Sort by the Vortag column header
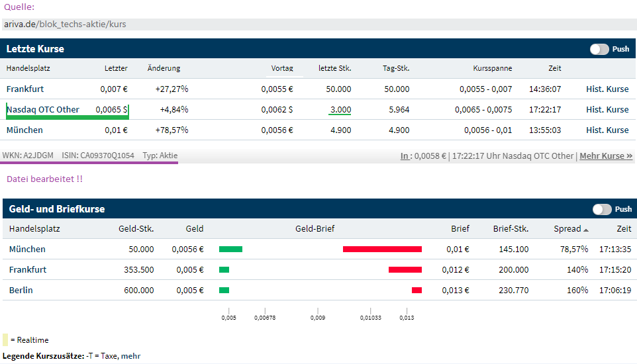637x364 pixels. click(x=282, y=68)
